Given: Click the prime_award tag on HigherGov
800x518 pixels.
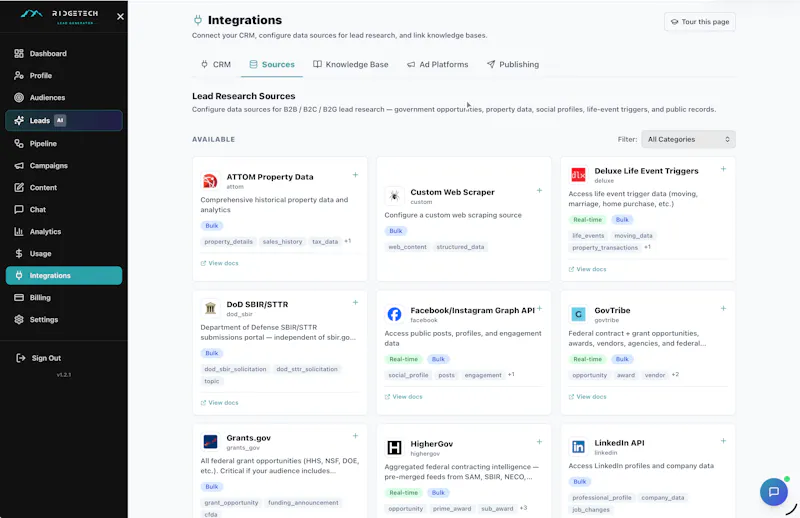Looking at the screenshot, I should [x=452, y=509].
